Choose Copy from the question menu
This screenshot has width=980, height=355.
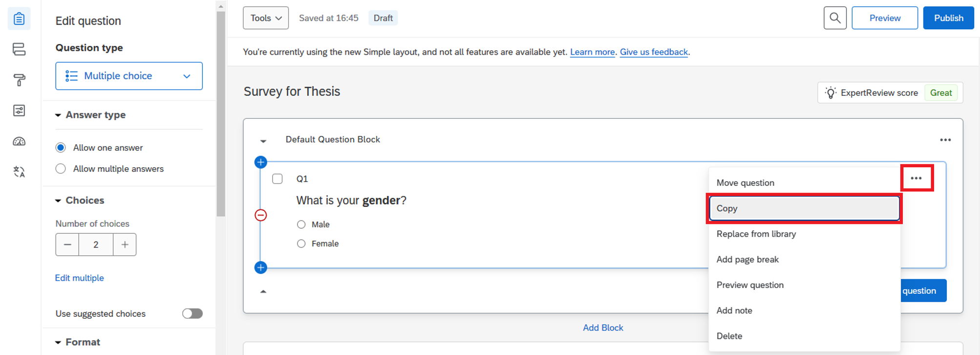click(x=804, y=208)
